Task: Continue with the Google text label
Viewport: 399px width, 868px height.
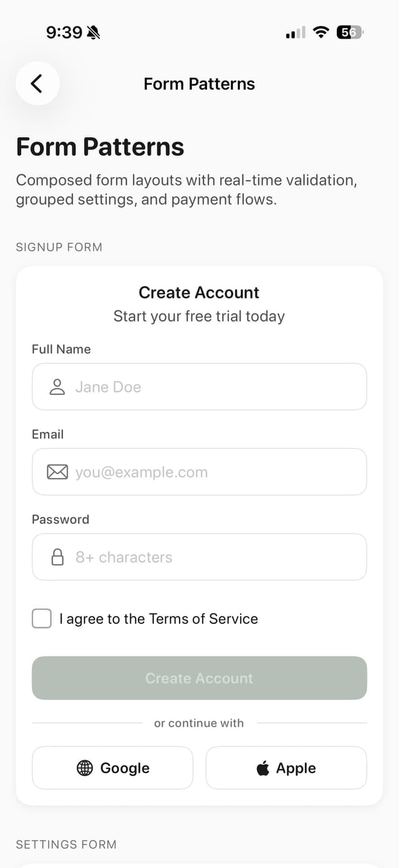Action: (x=125, y=768)
